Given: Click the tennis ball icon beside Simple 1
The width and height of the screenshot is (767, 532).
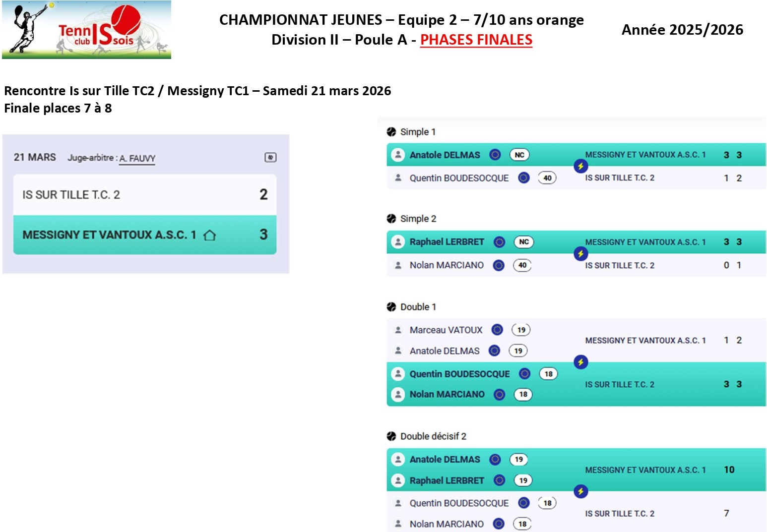Looking at the screenshot, I should pyautogui.click(x=391, y=132).
